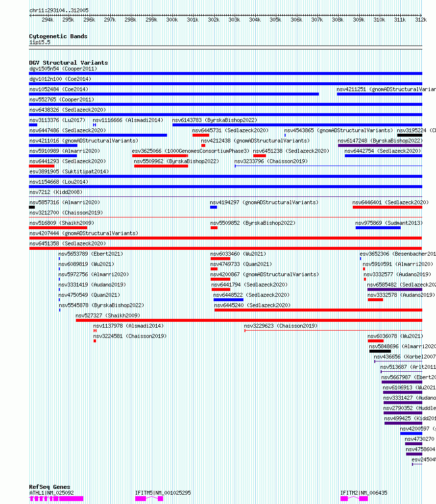Click nsv5910591 (Almarri2020) label
The width and height of the screenshot is (436, 504).
398,264
